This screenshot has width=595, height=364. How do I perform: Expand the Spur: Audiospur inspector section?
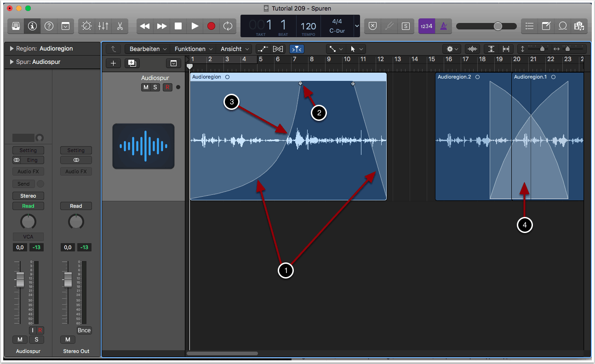coord(11,62)
